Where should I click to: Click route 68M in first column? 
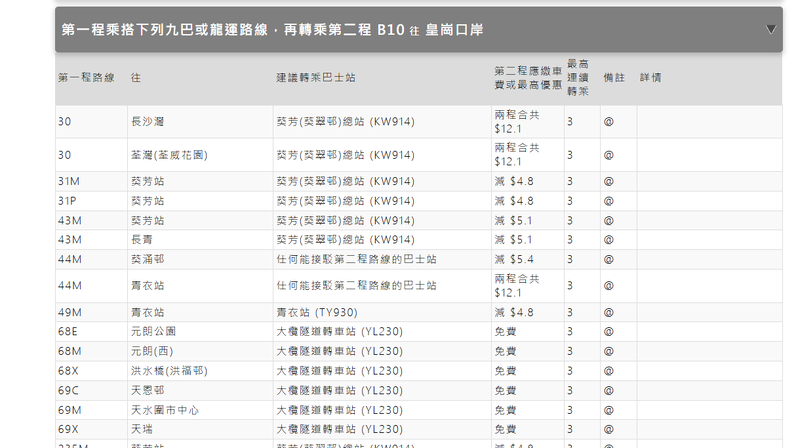point(70,351)
